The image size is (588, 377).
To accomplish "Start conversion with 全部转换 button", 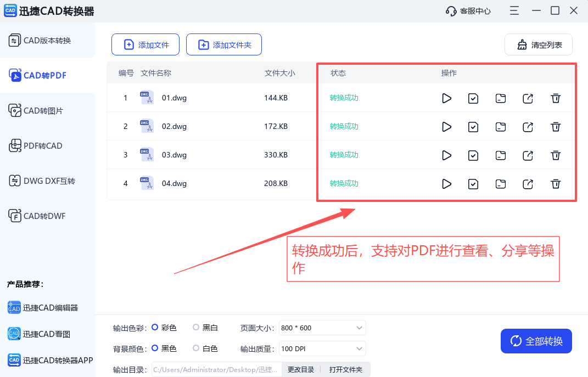I will (536, 341).
